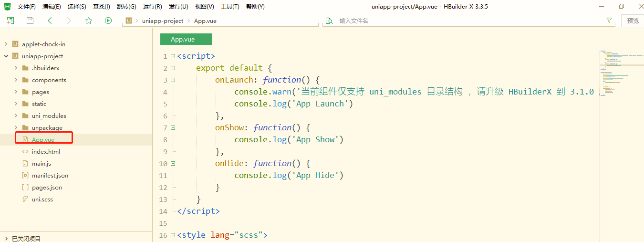Open the 运行(R) menu
Image resolution: width=644 pixels, height=242 pixels.
[153, 7]
